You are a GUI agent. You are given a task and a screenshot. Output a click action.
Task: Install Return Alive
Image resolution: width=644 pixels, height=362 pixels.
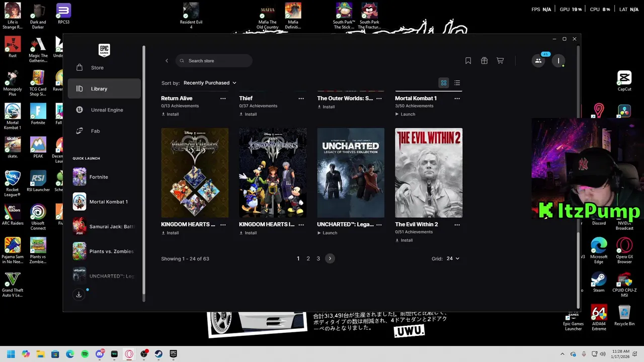[170, 114]
